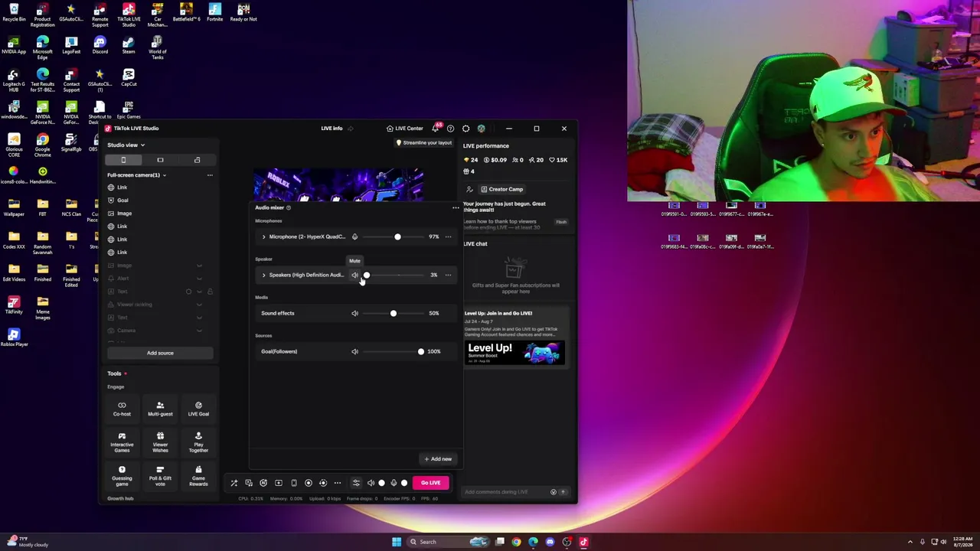The height and width of the screenshot is (551, 980).
Task: Open Google Chrome from the taskbar
Action: pos(516,542)
